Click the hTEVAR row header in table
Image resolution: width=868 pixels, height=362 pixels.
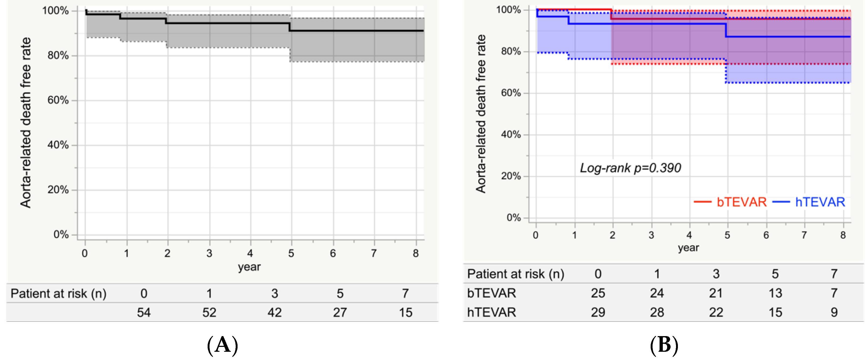pyautogui.click(x=491, y=312)
